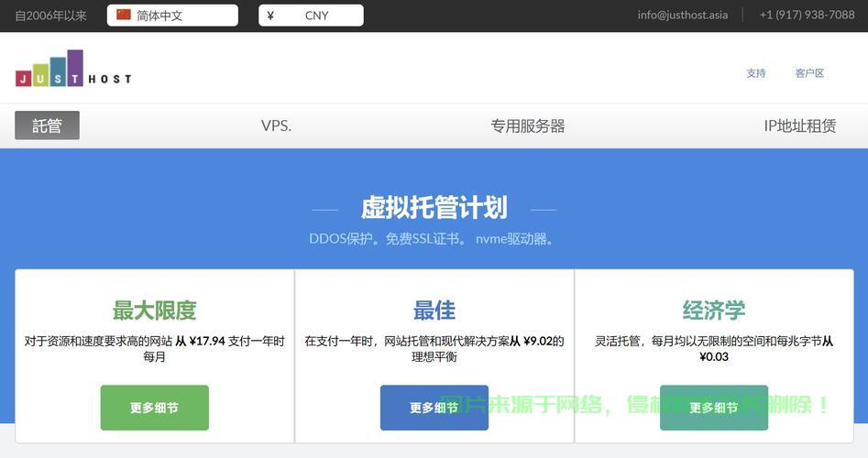Go to the 客户区 client area
This screenshot has height=458, width=868.
point(809,73)
